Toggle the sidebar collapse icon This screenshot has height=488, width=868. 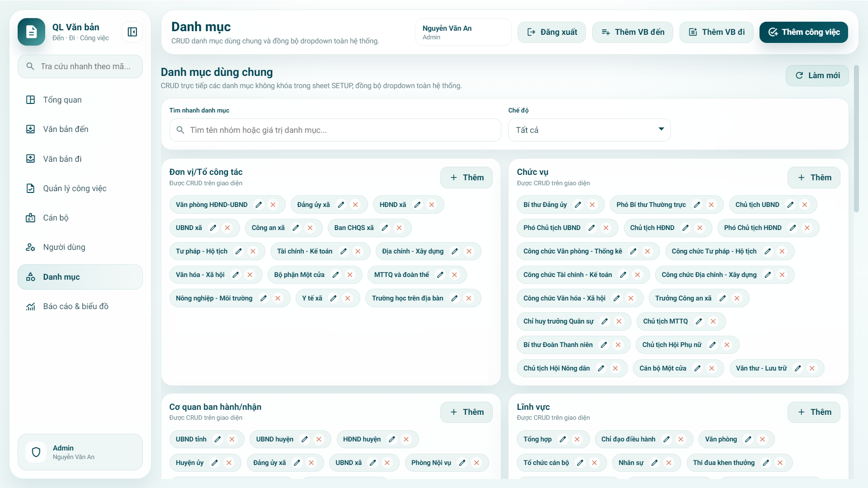[132, 32]
